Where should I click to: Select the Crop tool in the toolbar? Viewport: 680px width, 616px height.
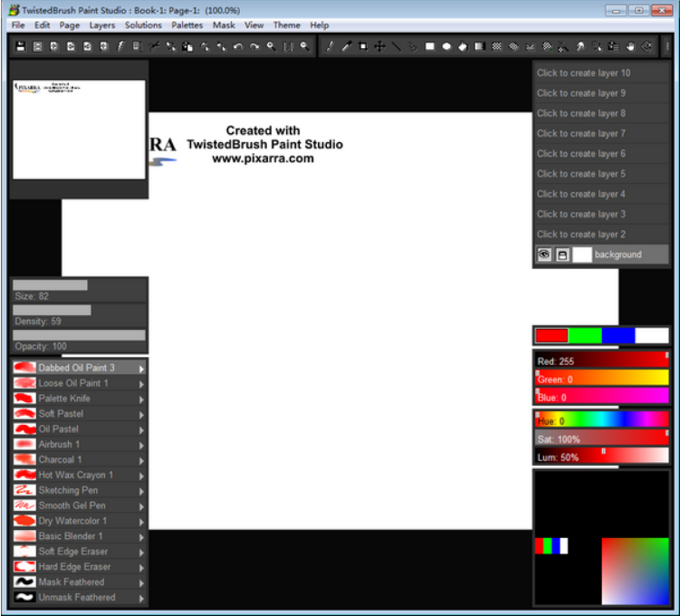(362, 46)
